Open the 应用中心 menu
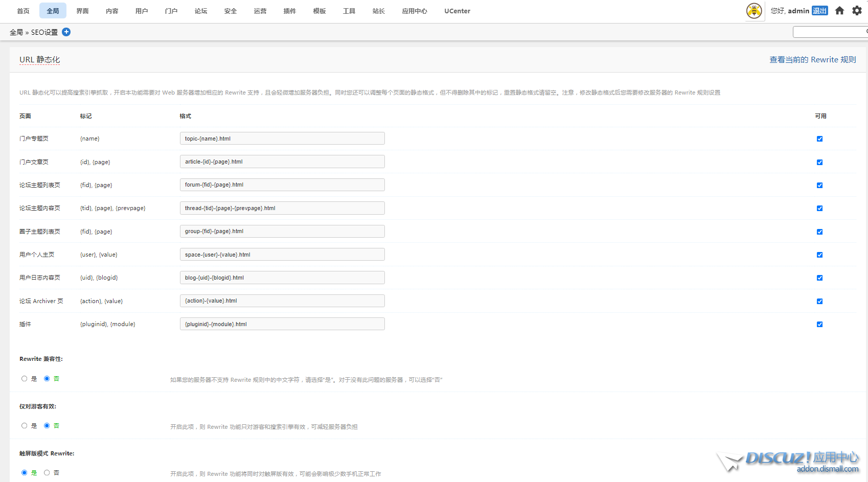Viewport: 868px width, 482px height. click(414, 11)
